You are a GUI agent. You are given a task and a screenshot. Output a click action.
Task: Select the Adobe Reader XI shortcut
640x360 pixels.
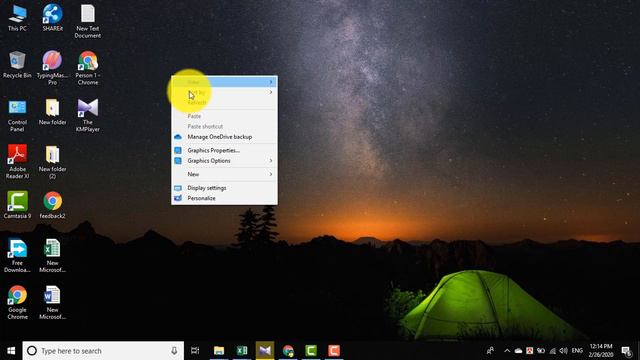(17, 162)
